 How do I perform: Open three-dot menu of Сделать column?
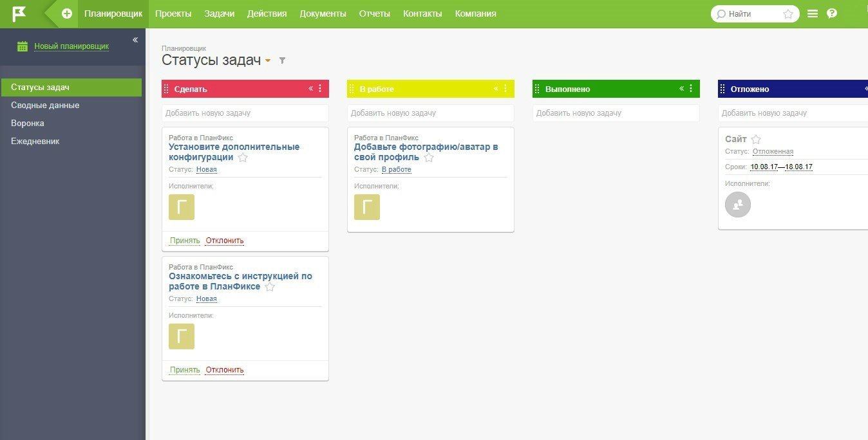(320, 89)
